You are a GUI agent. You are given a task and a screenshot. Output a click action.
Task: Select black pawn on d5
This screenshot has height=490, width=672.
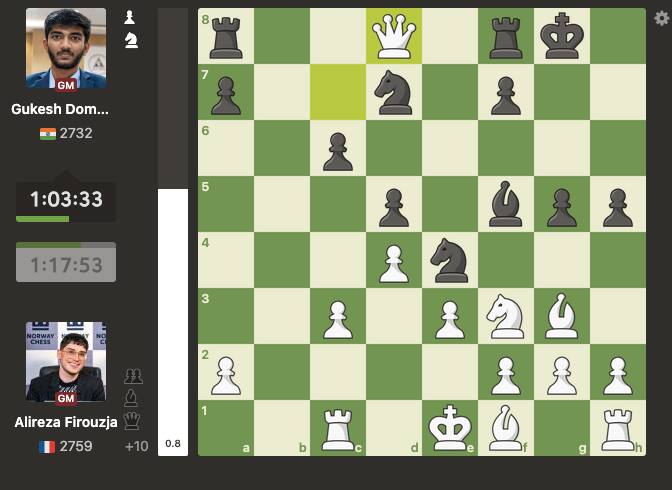tap(394, 207)
